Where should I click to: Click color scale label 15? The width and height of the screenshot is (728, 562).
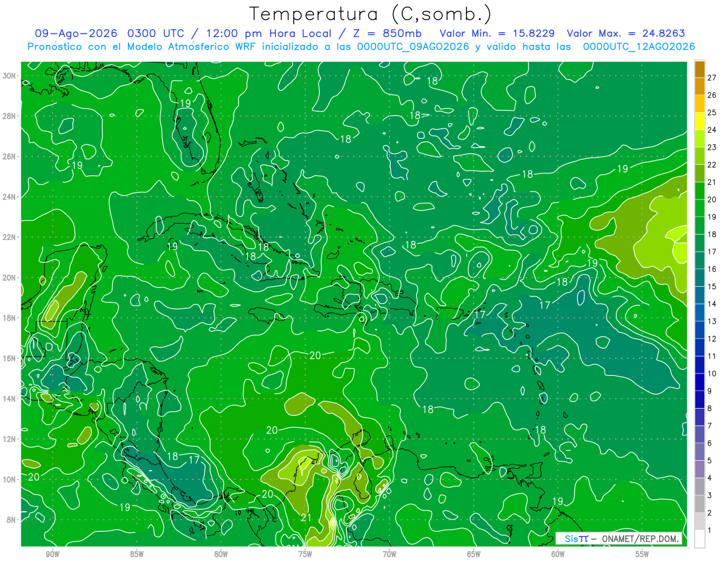pos(712,286)
